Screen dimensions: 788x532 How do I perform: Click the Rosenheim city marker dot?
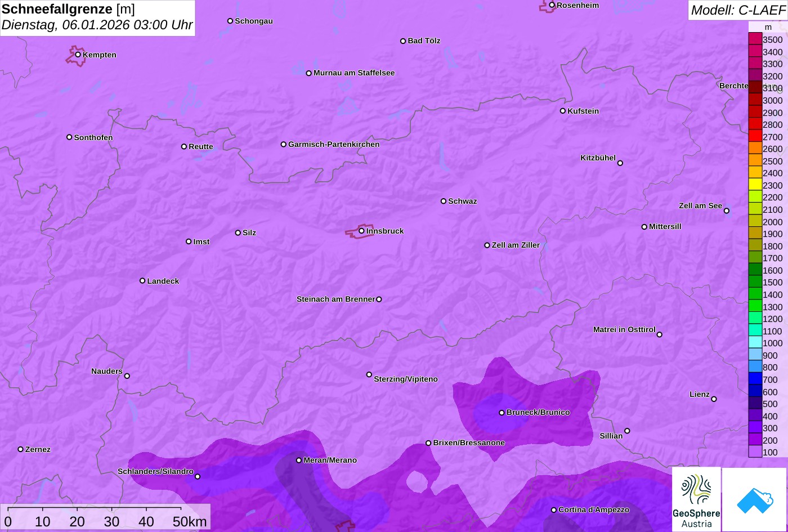point(552,5)
